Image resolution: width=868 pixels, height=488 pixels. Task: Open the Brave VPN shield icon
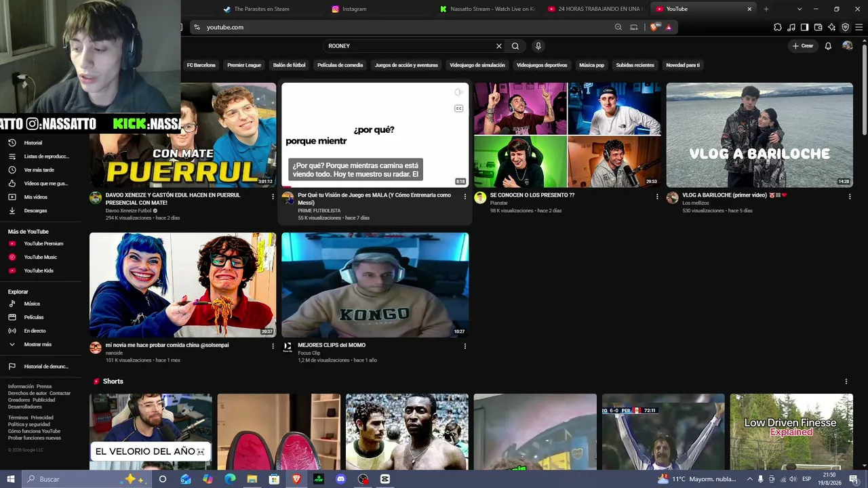pos(845,27)
